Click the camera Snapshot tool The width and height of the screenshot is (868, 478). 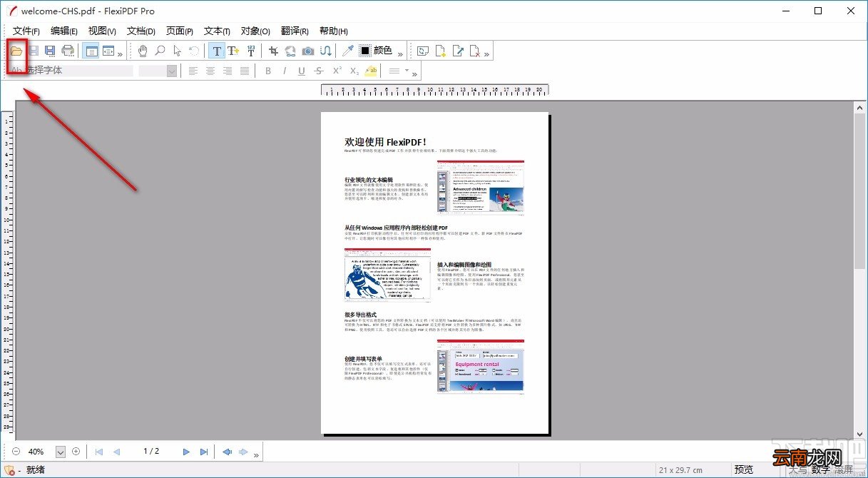pos(308,51)
